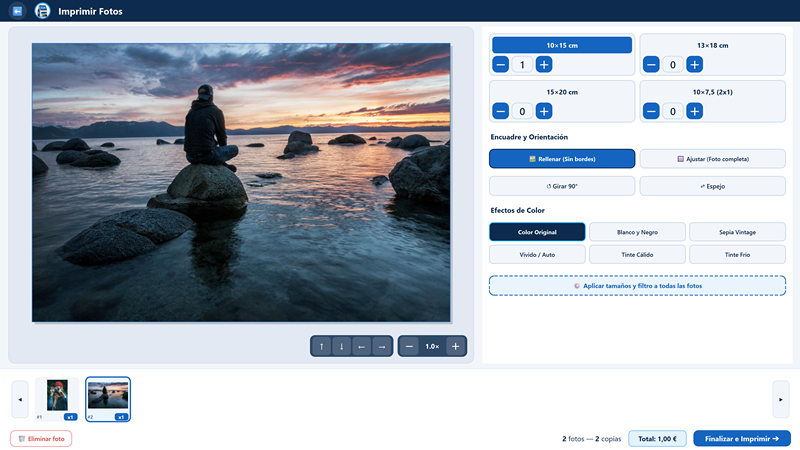Increase the 13×18 cm copies count
This screenshot has width=800, height=450.
click(694, 65)
